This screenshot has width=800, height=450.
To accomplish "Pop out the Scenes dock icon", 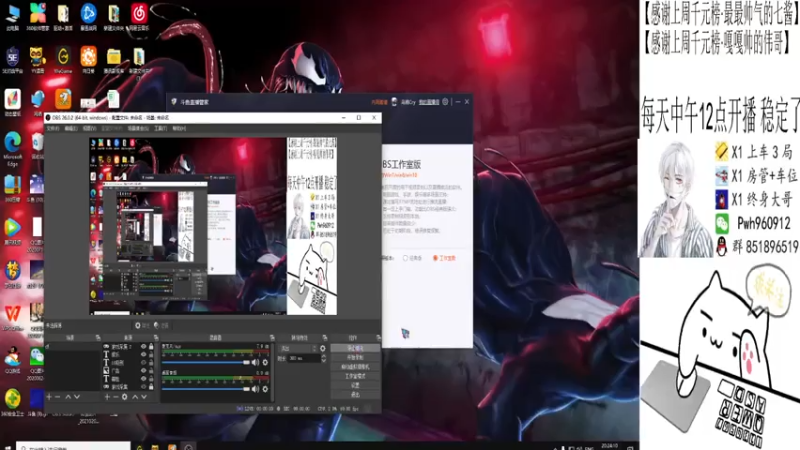I will pos(98,338).
